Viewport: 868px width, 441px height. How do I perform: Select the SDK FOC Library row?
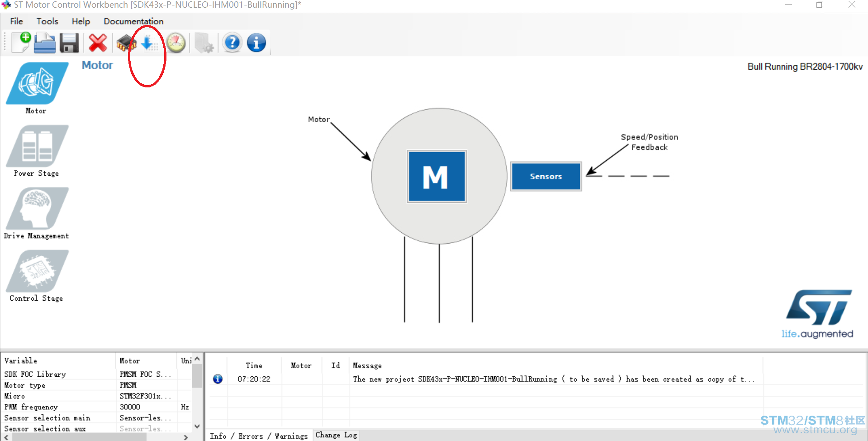click(97, 374)
